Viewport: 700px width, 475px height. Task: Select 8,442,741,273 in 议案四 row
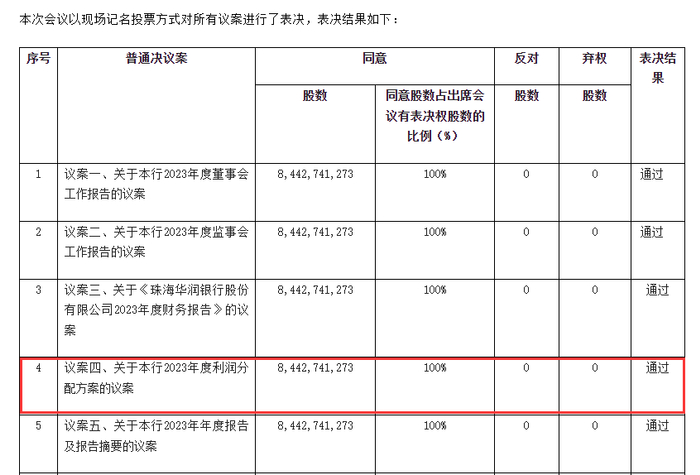click(315, 368)
